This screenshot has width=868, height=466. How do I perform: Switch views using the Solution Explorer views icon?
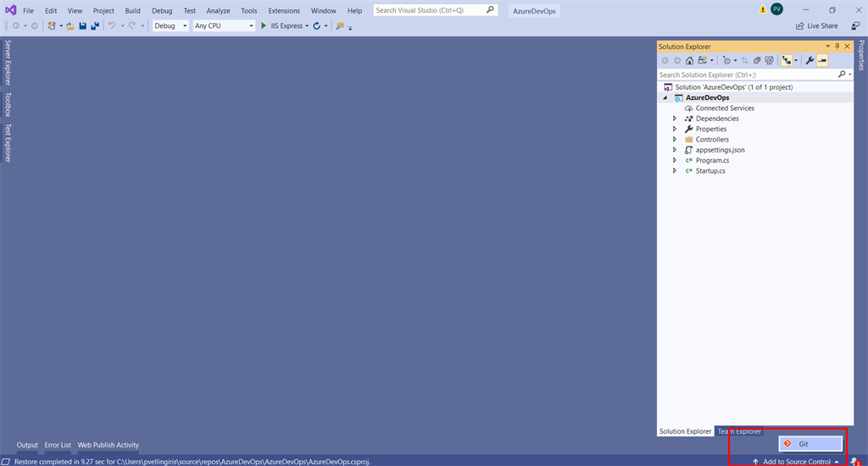click(x=703, y=60)
